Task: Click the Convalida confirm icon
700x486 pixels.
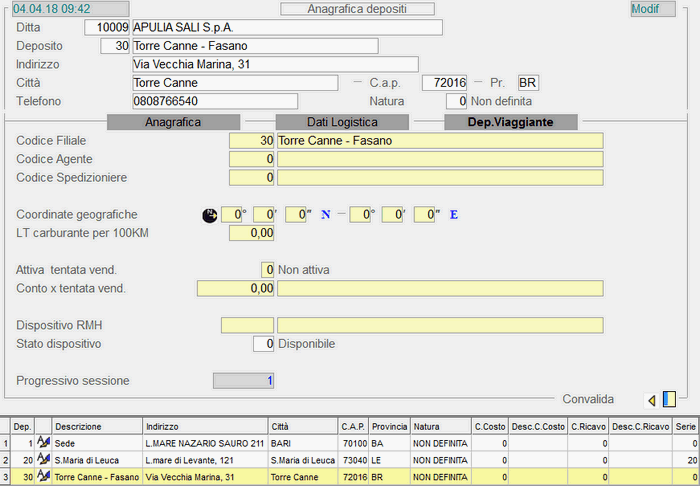Action: pyautogui.click(x=669, y=399)
